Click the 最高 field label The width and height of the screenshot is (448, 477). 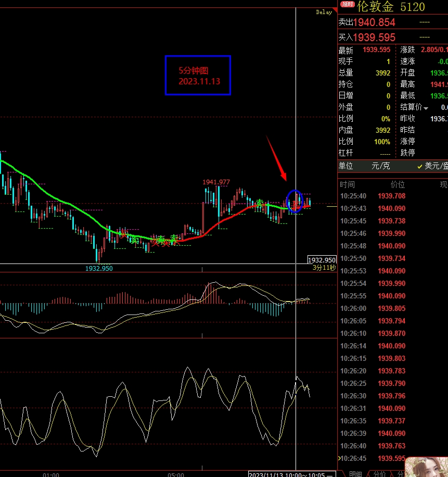click(407, 84)
